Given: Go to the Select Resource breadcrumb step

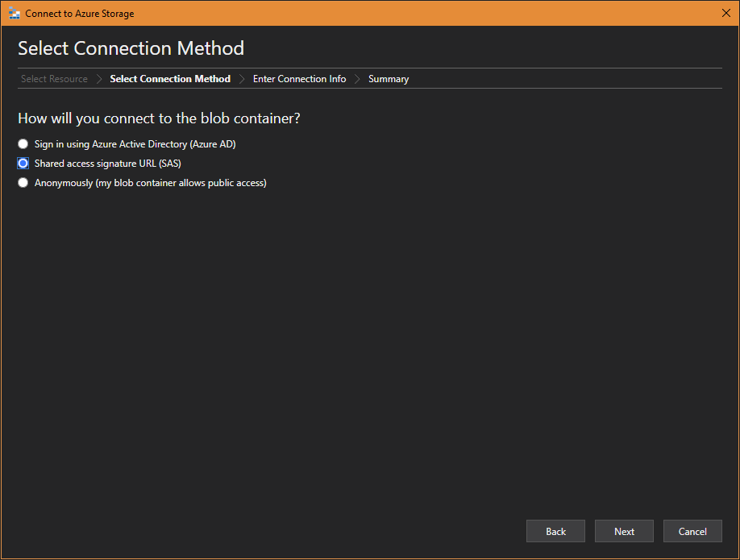Looking at the screenshot, I should (54, 79).
